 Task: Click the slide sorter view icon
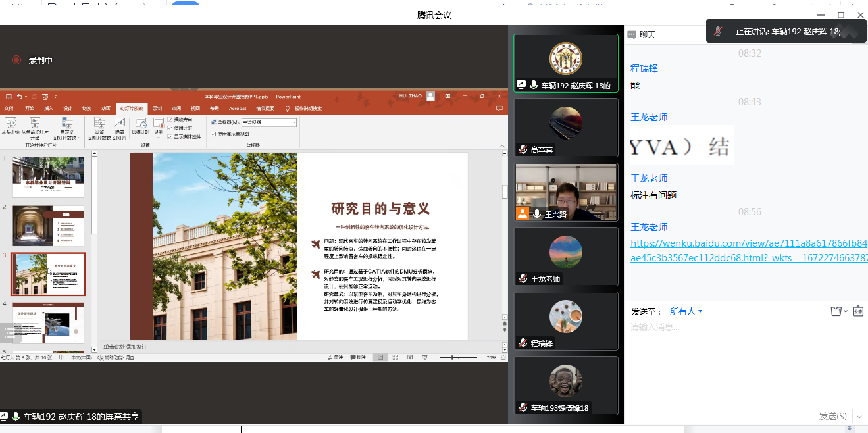pyautogui.click(x=395, y=357)
